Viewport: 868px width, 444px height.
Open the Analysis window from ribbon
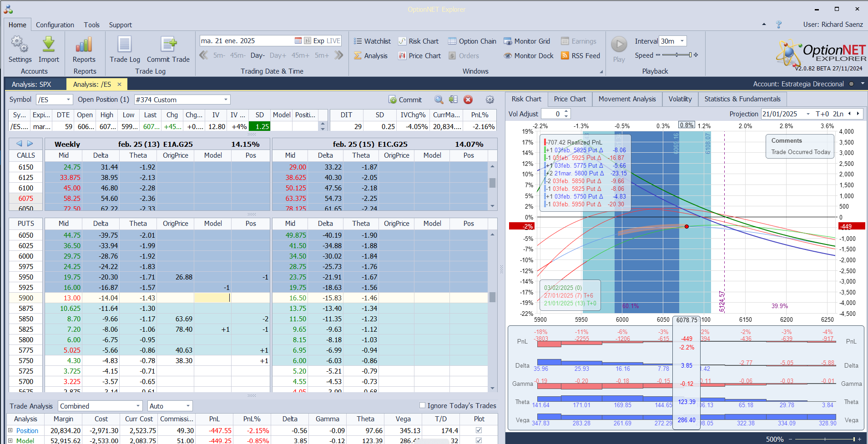[371, 56]
